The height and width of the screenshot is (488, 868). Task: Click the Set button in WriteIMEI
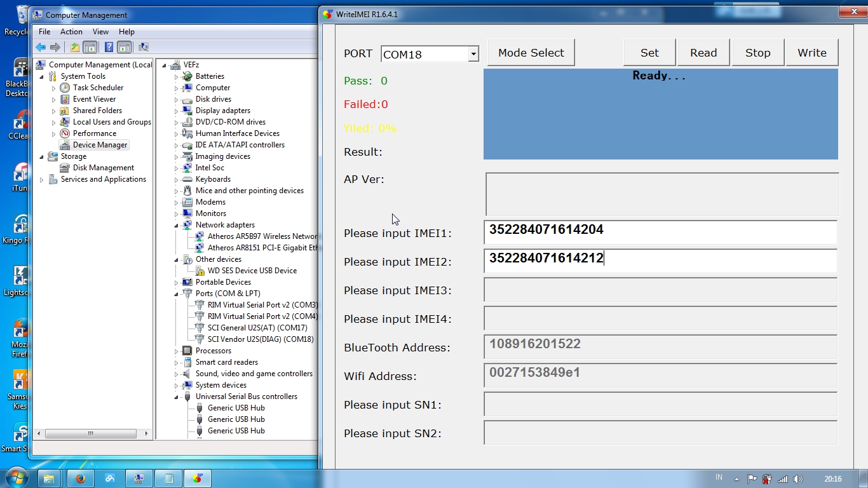(649, 53)
